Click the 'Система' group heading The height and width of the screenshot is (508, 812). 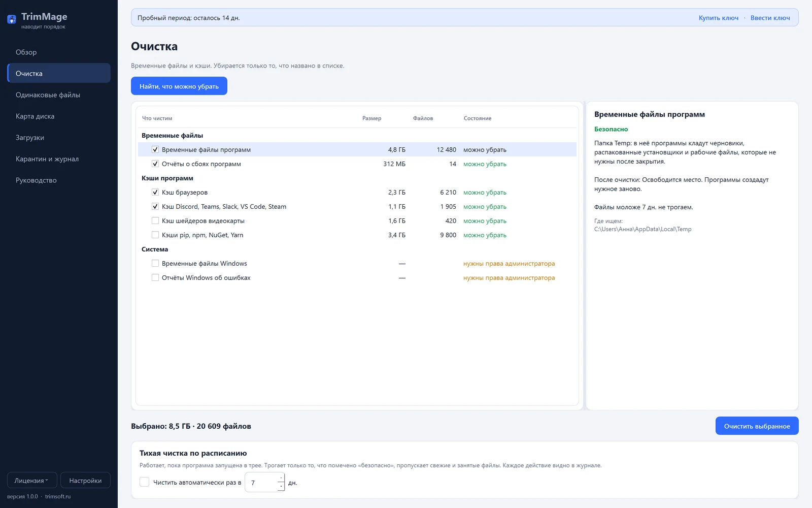point(155,249)
